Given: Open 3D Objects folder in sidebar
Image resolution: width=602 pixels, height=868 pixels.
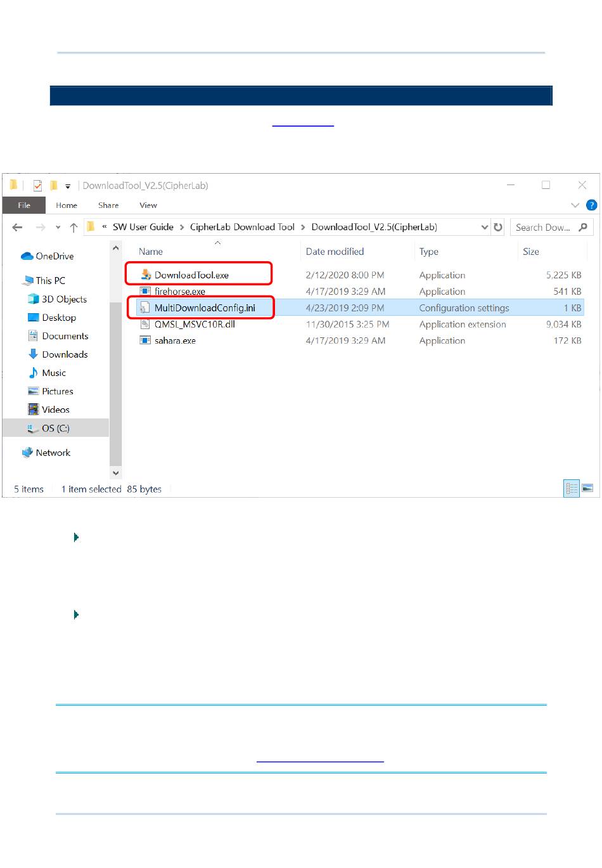Looking at the screenshot, I should [57, 299].
